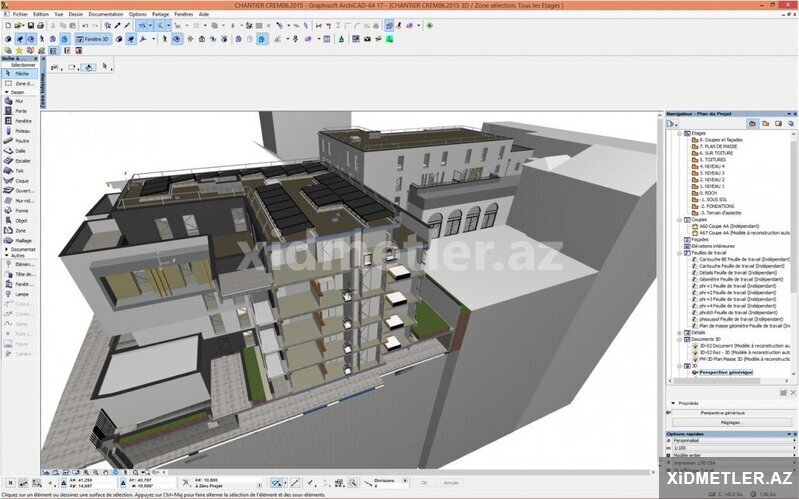The height and width of the screenshot is (499, 799).
Task: Toggle the Fenêtre 3D view button
Action: click(94, 39)
